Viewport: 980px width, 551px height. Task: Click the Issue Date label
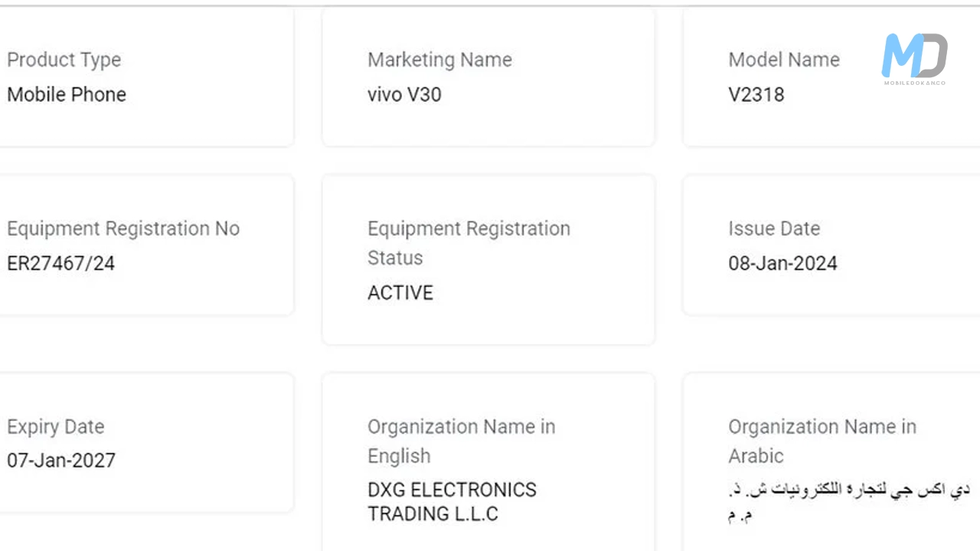(x=774, y=229)
